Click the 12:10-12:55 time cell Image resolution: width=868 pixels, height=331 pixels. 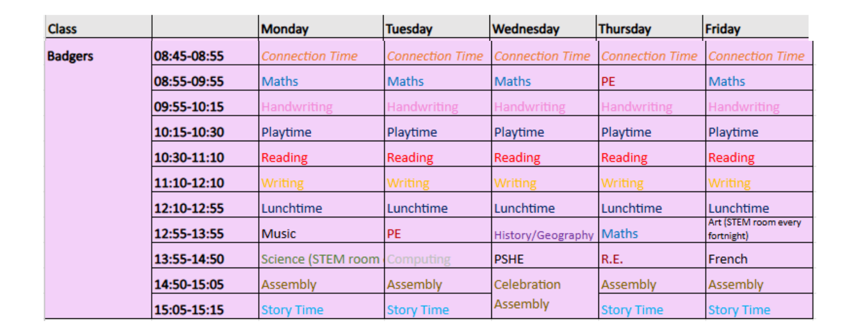point(205,205)
